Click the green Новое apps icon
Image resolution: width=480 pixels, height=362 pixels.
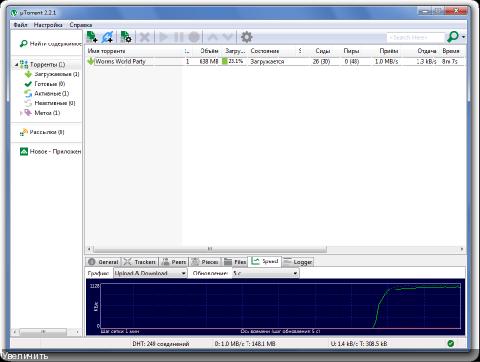tap(24, 151)
